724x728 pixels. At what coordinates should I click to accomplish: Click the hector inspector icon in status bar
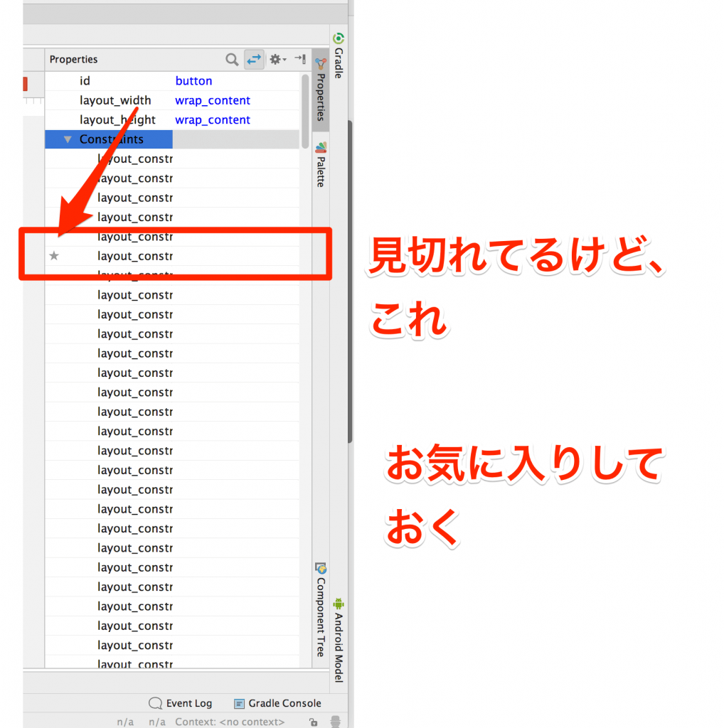335,722
